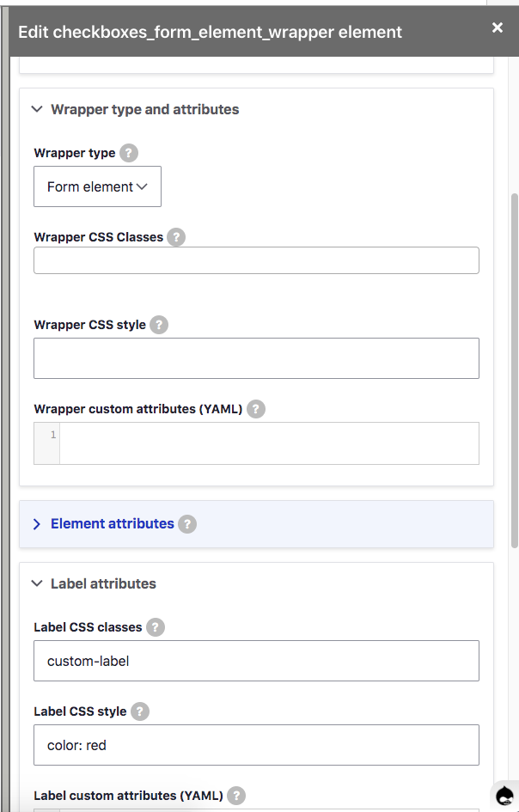519x812 pixels.
Task: Click the 'Label CSS classes' label
Action: 88,627
